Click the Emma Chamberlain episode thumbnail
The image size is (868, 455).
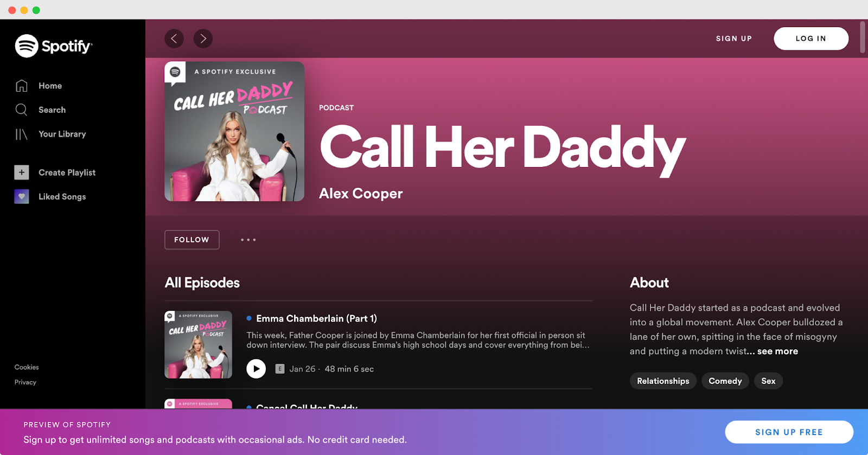199,344
